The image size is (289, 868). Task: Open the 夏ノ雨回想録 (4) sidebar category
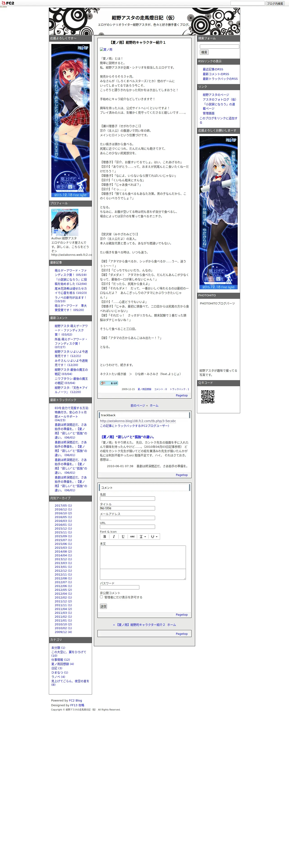coord(63,664)
